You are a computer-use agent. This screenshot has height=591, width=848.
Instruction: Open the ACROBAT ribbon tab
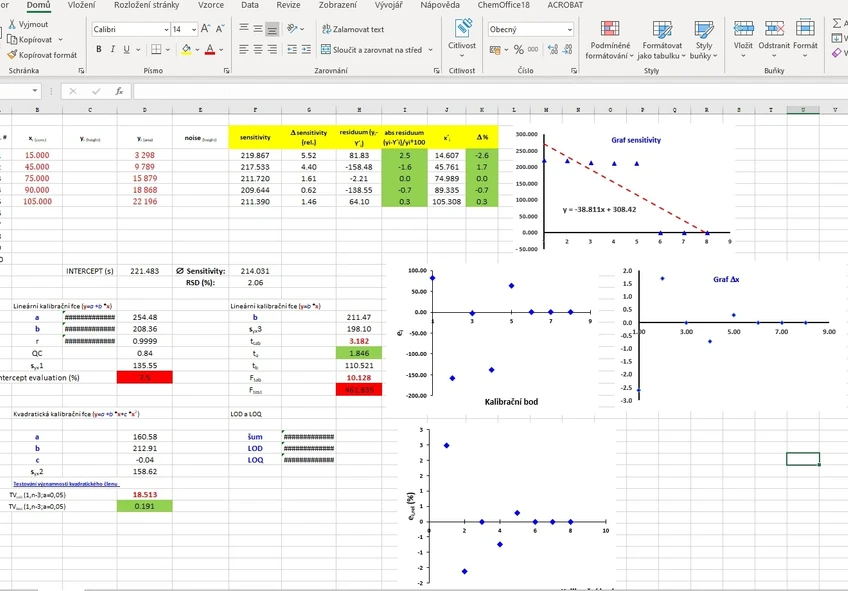(x=566, y=5)
